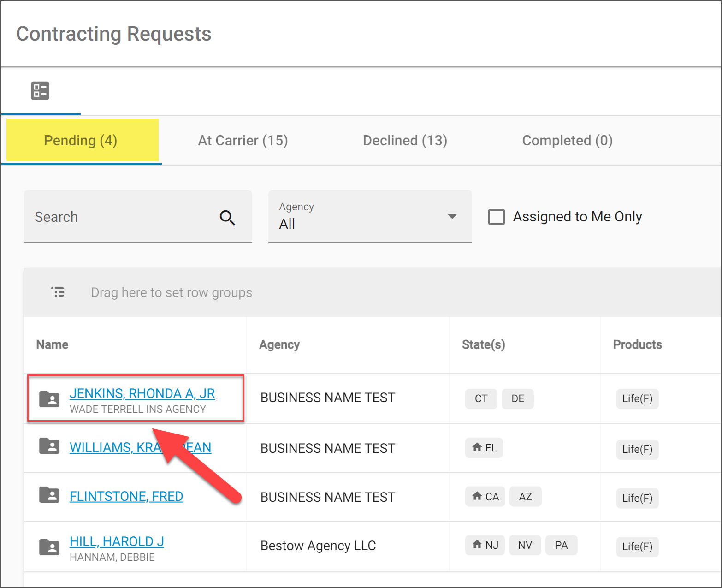Open the Declined (13) tab
This screenshot has height=588, width=722.
coord(405,140)
